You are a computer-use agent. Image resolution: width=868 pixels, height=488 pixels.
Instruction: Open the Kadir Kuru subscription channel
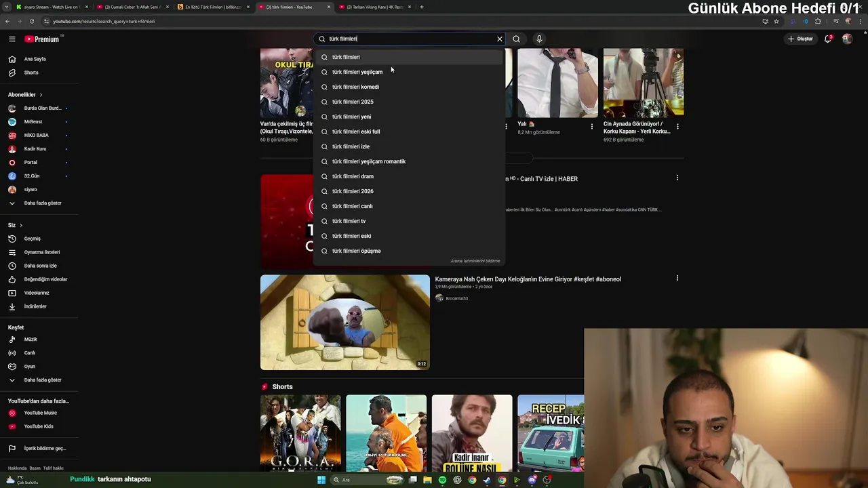(35, 149)
